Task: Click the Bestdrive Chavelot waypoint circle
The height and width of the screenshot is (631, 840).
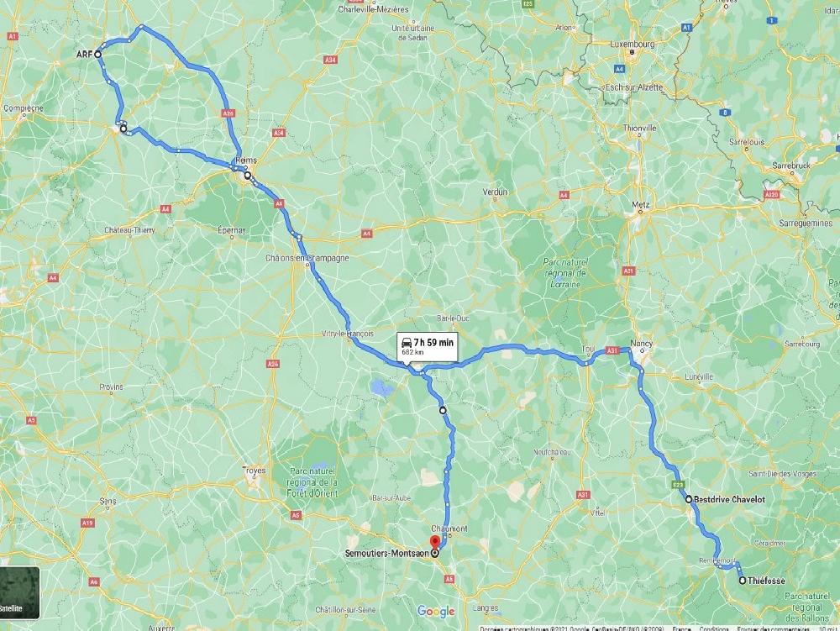Action: pos(689,499)
